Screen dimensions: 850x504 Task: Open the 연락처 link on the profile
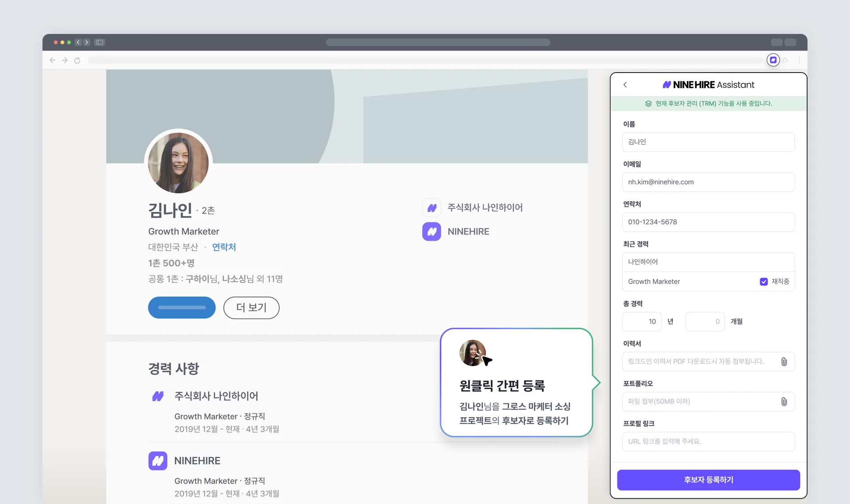coord(224,247)
